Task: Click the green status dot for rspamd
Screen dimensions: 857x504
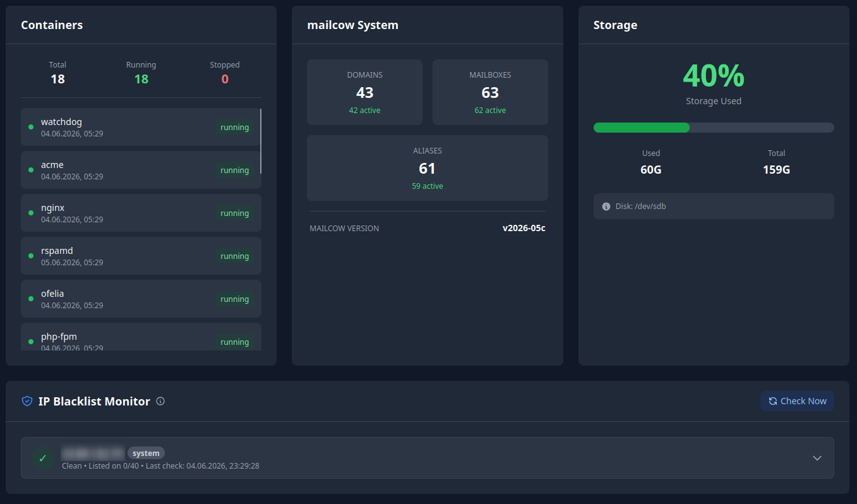Action: (x=31, y=256)
